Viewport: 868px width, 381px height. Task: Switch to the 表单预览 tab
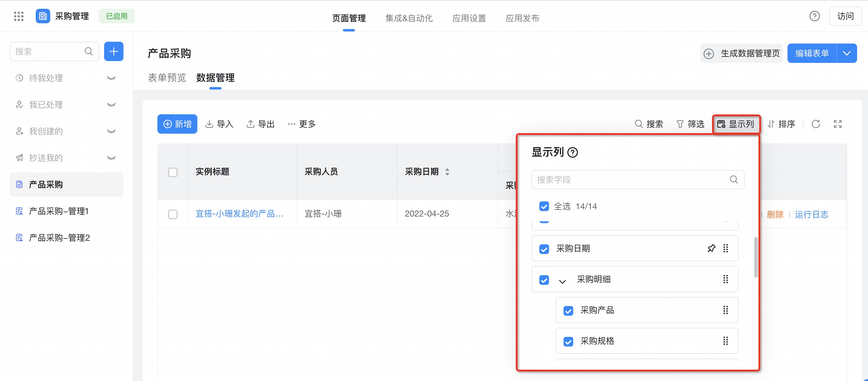tap(167, 78)
